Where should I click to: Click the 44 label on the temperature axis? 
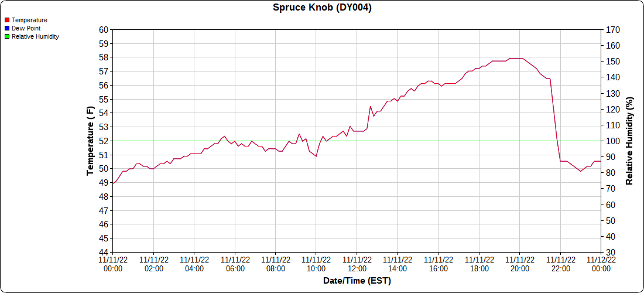(104, 253)
